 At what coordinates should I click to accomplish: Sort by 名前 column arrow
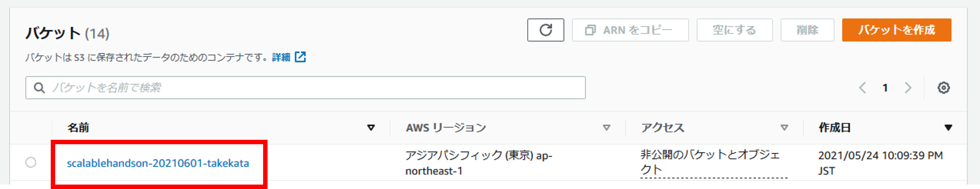coord(371,128)
